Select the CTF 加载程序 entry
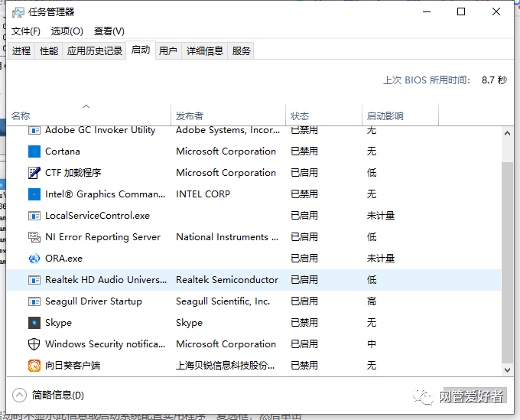 (73, 173)
